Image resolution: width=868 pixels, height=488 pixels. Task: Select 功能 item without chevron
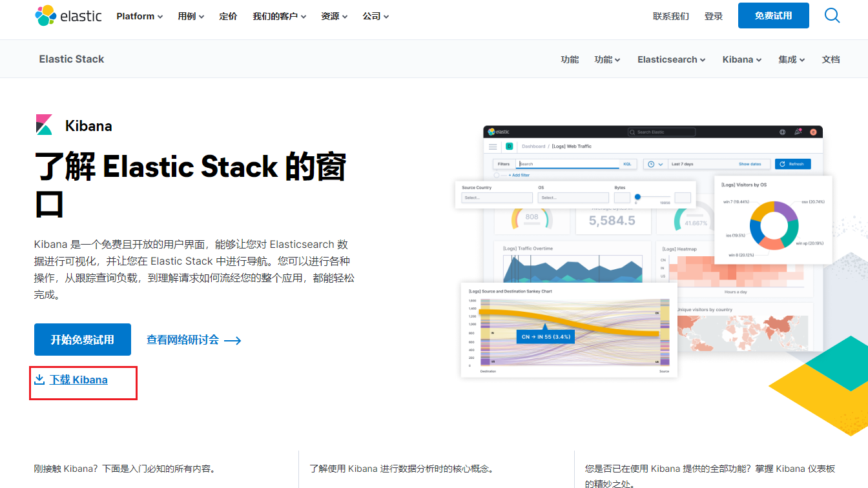pos(570,59)
